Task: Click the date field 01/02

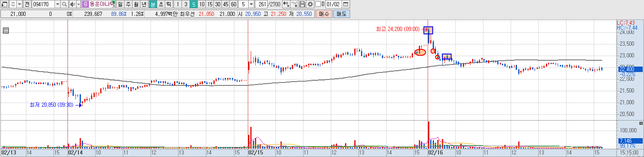Action: click(333, 4)
